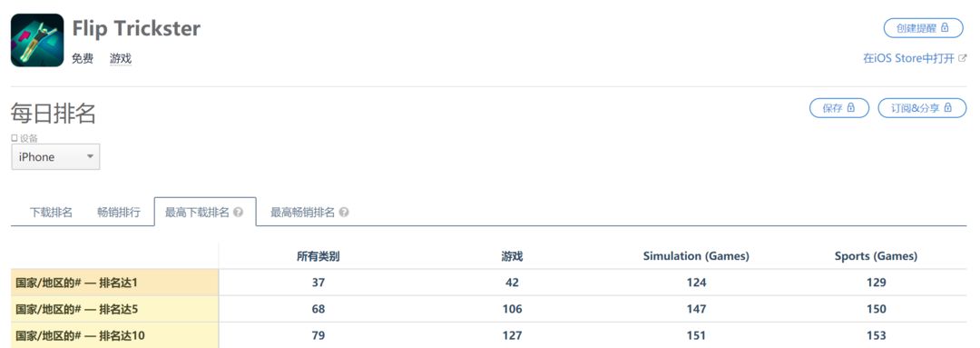Viewport: 980px width, 348px height.
Task: Click help icon next to 最高下载排名
Action: coord(238,213)
